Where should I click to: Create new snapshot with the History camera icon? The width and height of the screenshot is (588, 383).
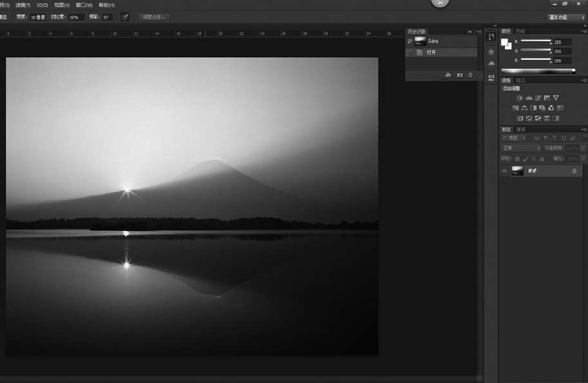coord(459,75)
